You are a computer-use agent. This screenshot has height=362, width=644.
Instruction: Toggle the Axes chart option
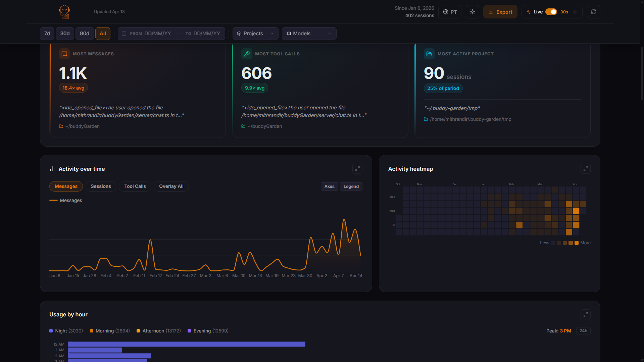[x=329, y=187]
